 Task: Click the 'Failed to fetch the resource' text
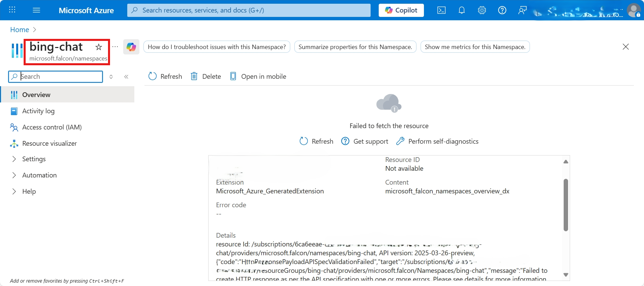(x=389, y=126)
